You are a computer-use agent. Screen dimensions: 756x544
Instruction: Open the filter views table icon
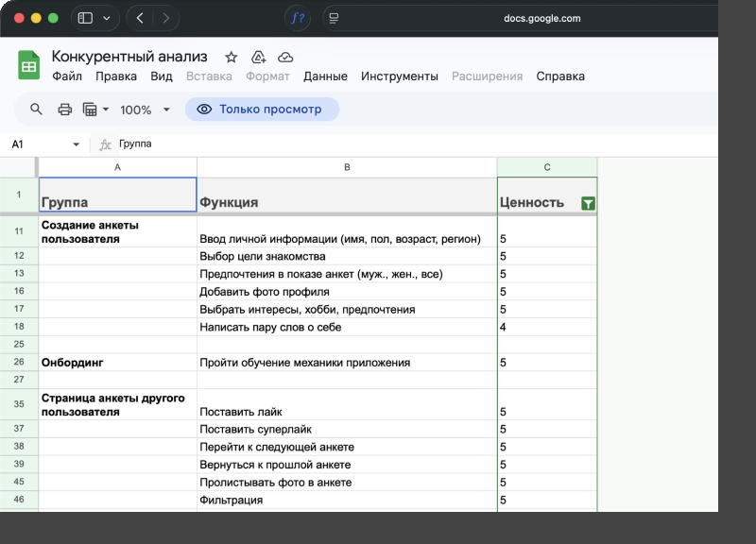[90, 110]
